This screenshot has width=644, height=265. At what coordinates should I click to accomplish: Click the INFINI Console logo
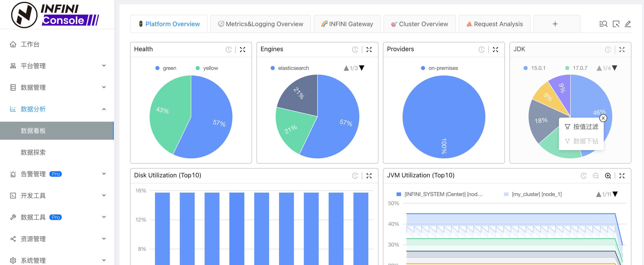(x=55, y=15)
